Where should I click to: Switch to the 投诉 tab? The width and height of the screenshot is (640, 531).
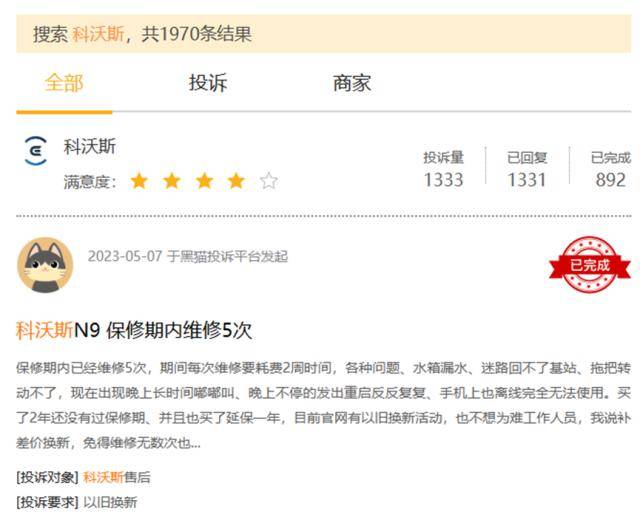[x=208, y=83]
